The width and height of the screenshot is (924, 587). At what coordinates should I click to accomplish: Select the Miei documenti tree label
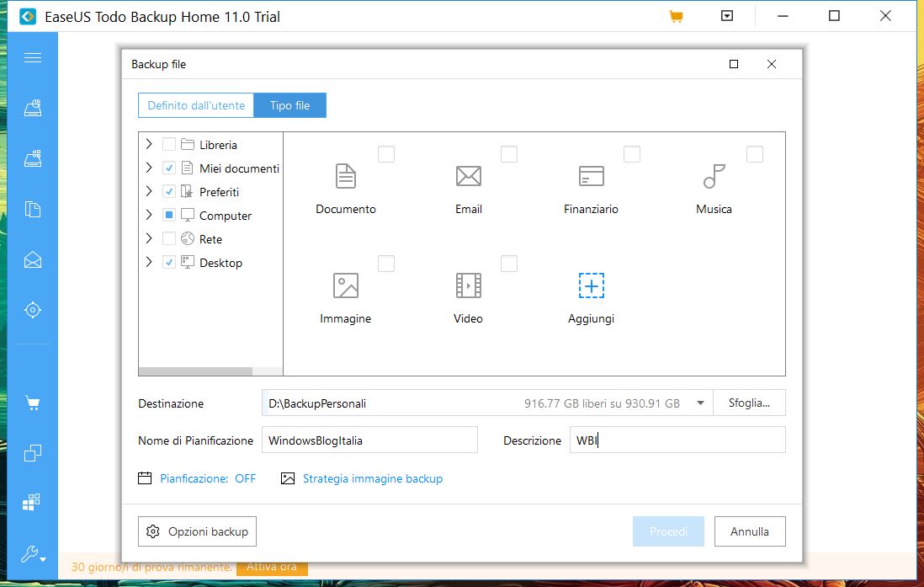(x=239, y=168)
